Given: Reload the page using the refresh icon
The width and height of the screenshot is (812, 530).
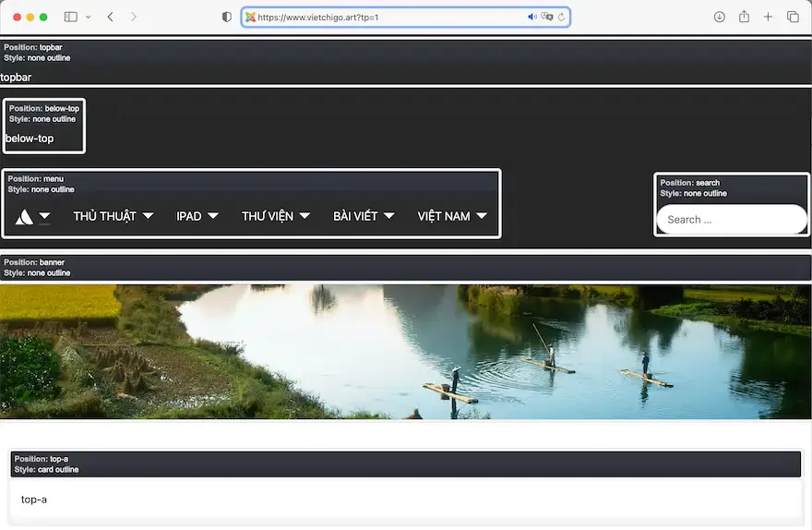Looking at the screenshot, I should (561, 18).
